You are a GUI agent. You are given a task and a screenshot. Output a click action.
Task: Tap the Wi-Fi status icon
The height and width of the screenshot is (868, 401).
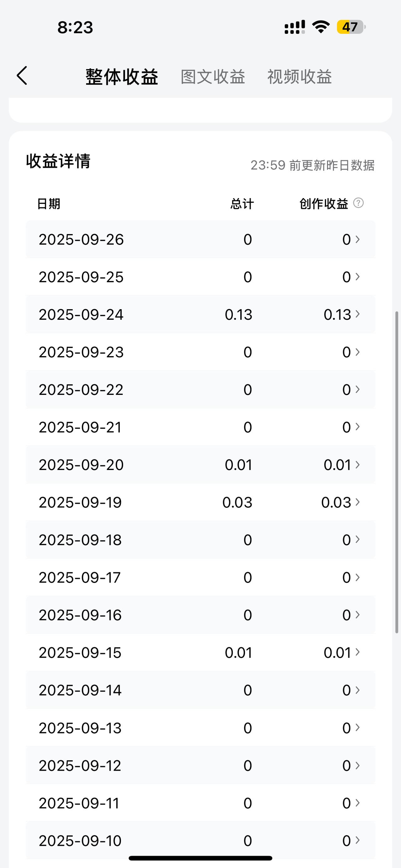click(x=321, y=27)
